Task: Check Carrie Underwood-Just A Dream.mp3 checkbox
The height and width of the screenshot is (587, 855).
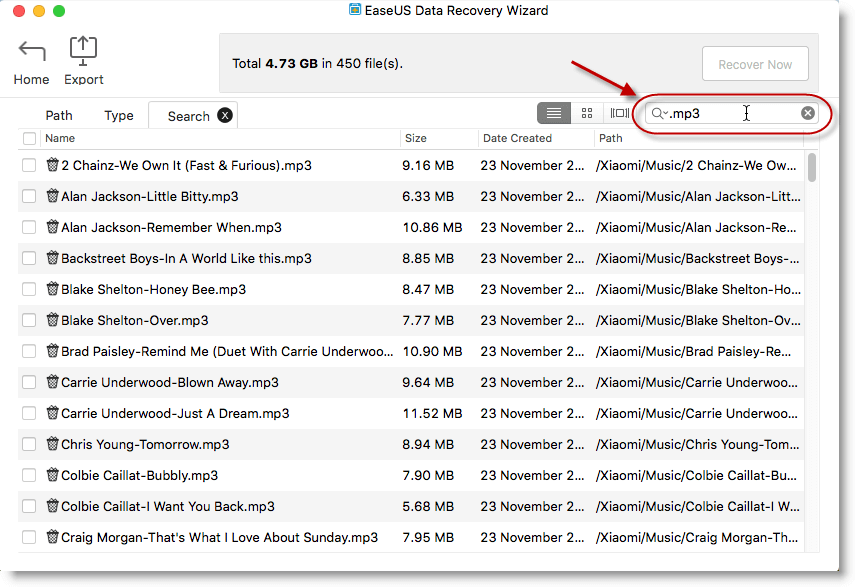Action: click(x=29, y=414)
